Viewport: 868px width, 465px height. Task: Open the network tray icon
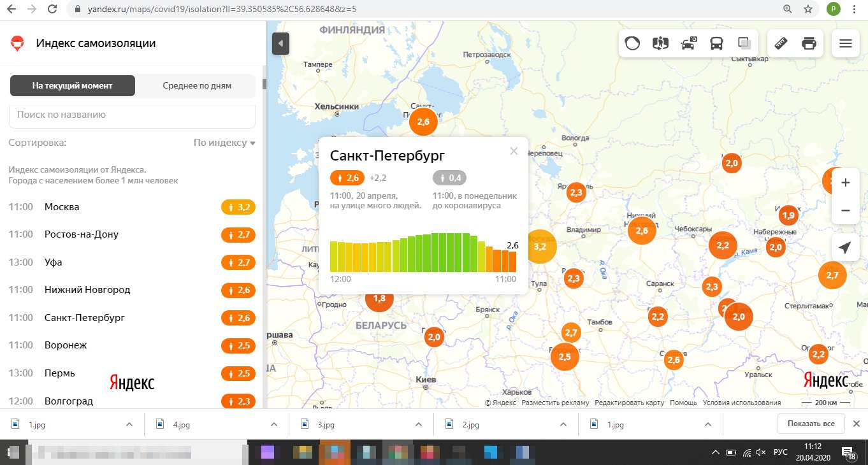pos(746,452)
